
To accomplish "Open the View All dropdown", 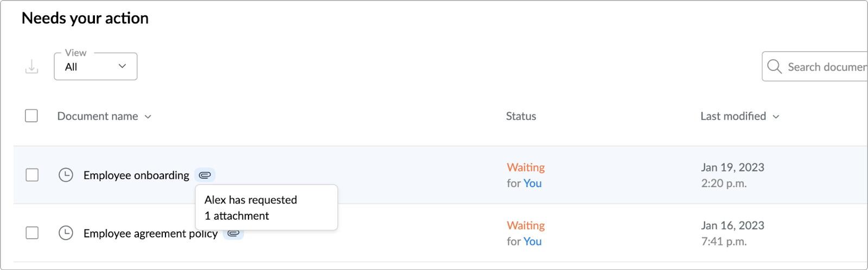I will pos(95,66).
